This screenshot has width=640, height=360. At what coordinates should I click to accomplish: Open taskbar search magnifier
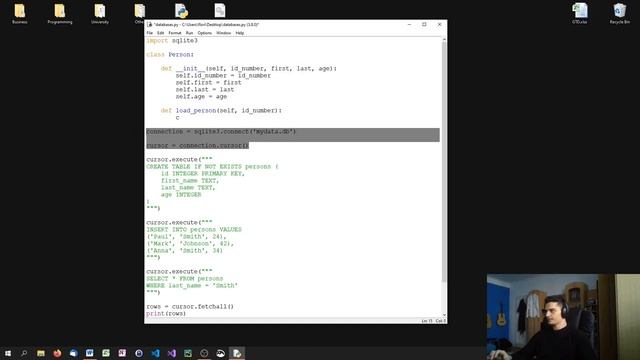pos(24,353)
